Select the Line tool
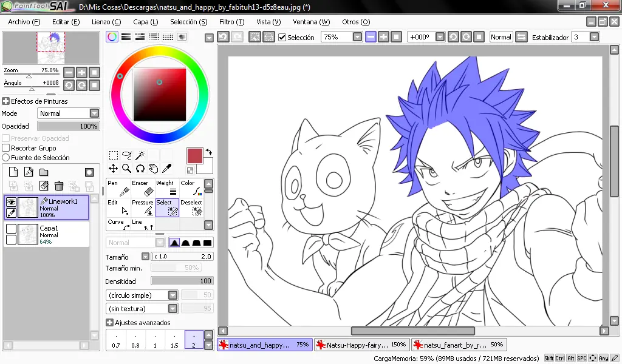The height and width of the screenshot is (364, 622). [x=143, y=224]
